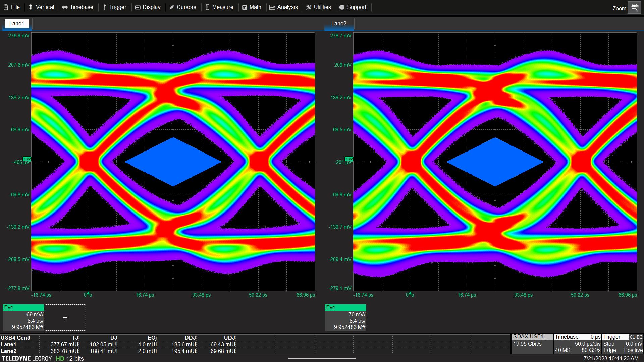
Task: Open the Utilities menu
Action: (x=318, y=7)
